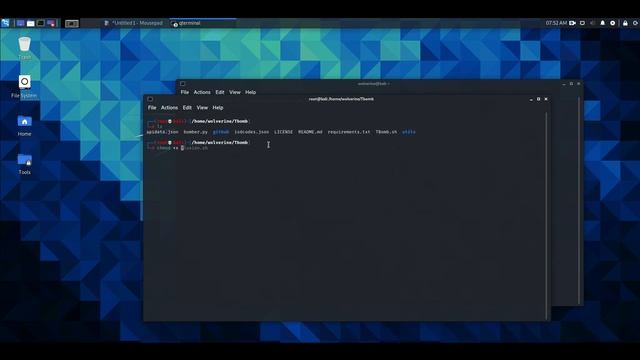Image resolution: width=640 pixels, height=360 pixels.
Task: Click the blue 'utils' directory name
Action: point(409,132)
